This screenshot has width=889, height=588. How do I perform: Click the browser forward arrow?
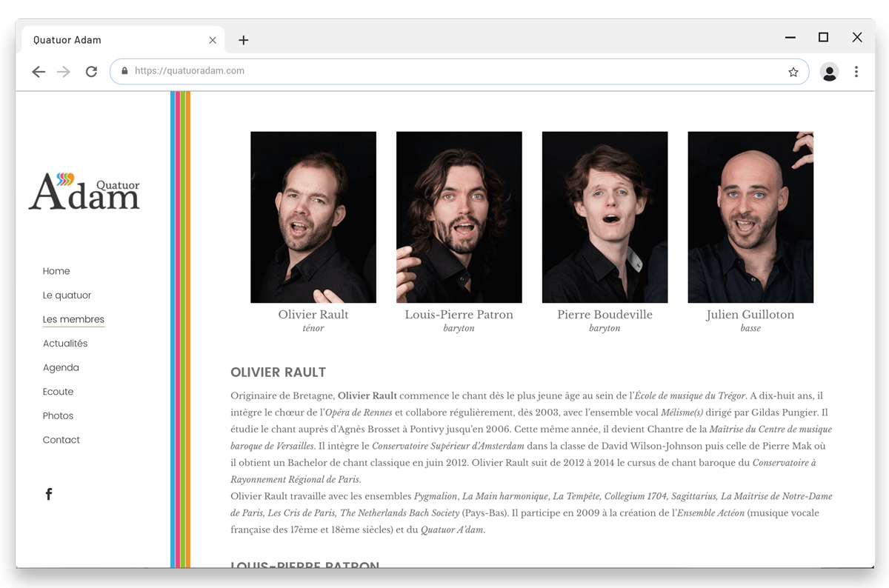(64, 72)
